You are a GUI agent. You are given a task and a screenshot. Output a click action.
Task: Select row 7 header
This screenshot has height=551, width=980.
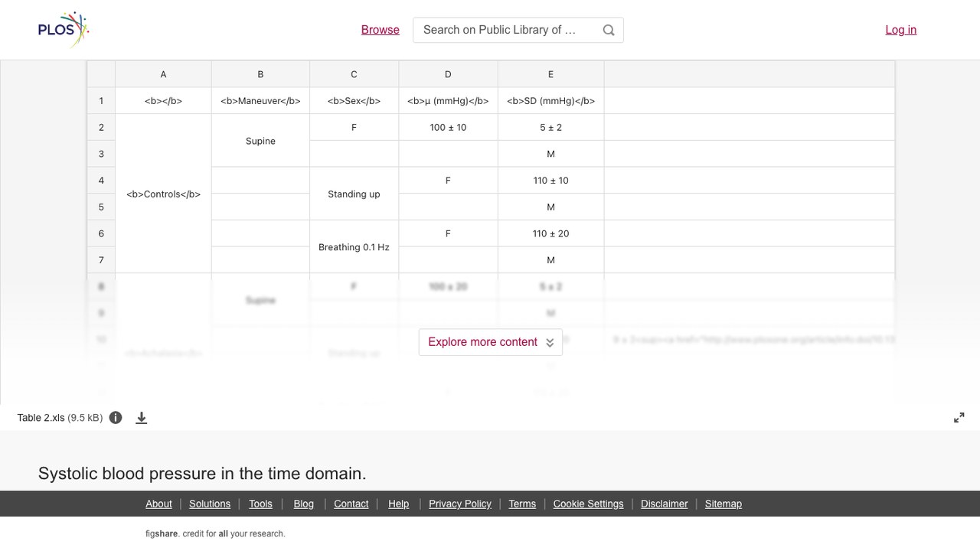pyautogui.click(x=101, y=260)
